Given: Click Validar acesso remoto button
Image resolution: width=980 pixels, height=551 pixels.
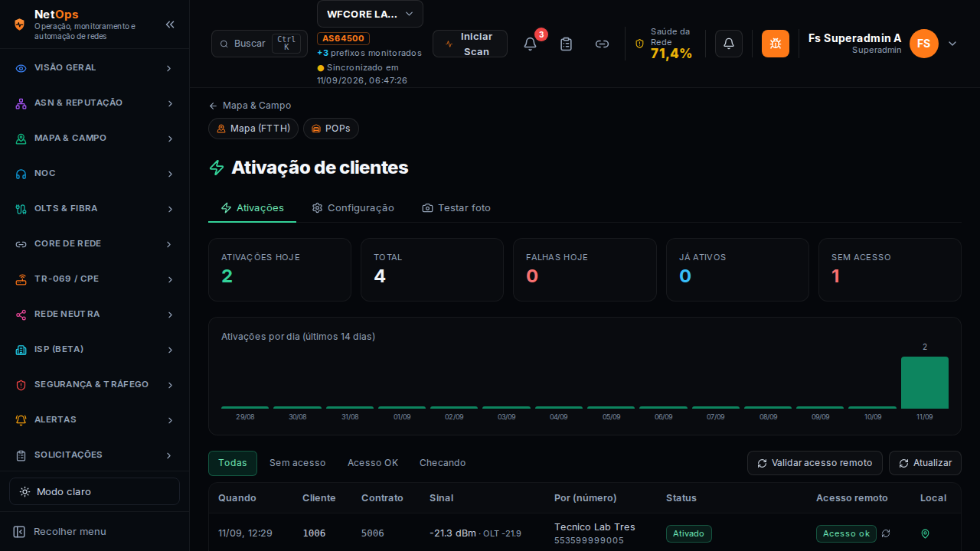Looking at the screenshot, I should (815, 463).
